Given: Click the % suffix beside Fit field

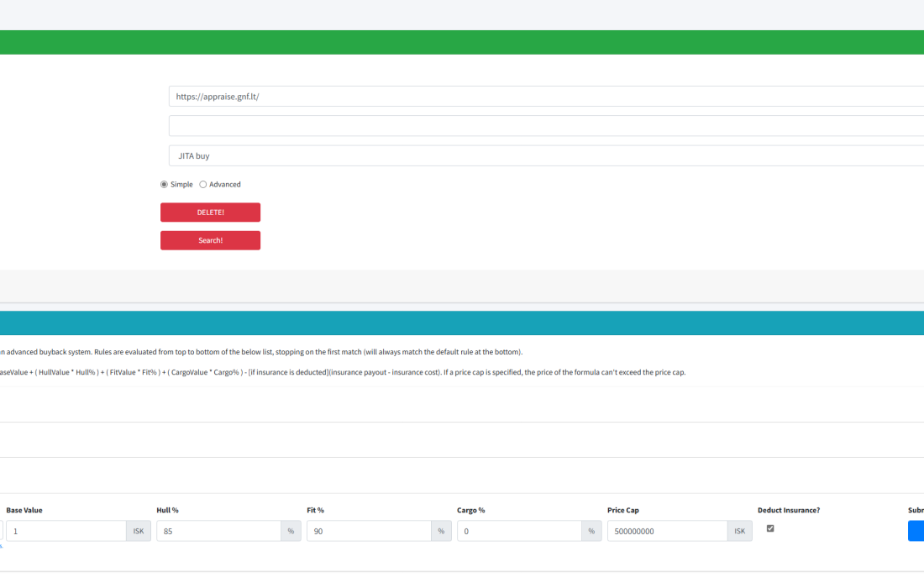Looking at the screenshot, I should click(441, 531).
